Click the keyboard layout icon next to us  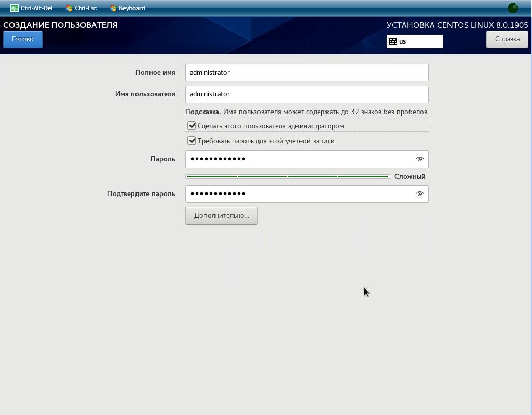coord(393,41)
